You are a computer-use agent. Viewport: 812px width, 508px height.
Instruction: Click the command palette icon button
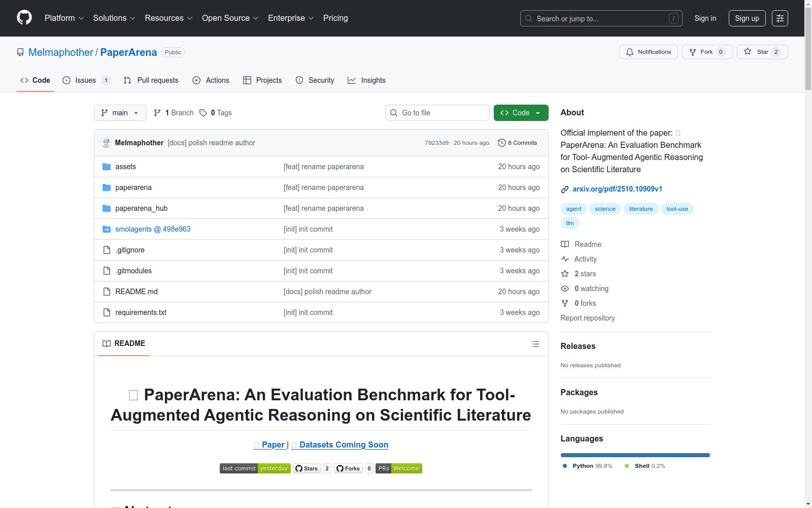click(780, 18)
